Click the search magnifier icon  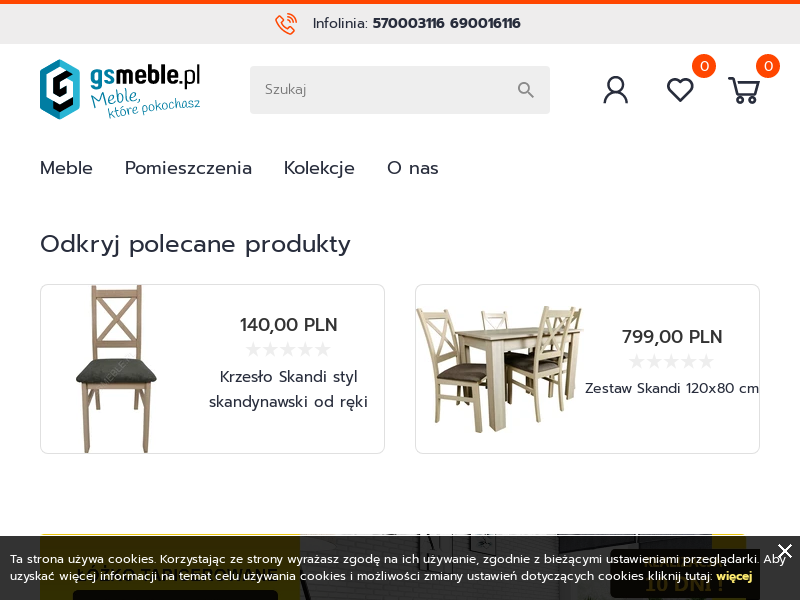click(526, 90)
